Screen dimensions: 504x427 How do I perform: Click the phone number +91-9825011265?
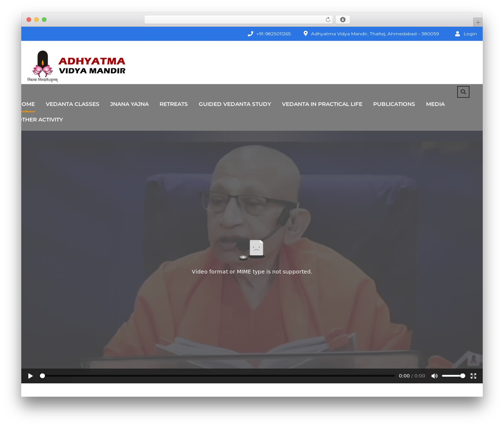(273, 34)
